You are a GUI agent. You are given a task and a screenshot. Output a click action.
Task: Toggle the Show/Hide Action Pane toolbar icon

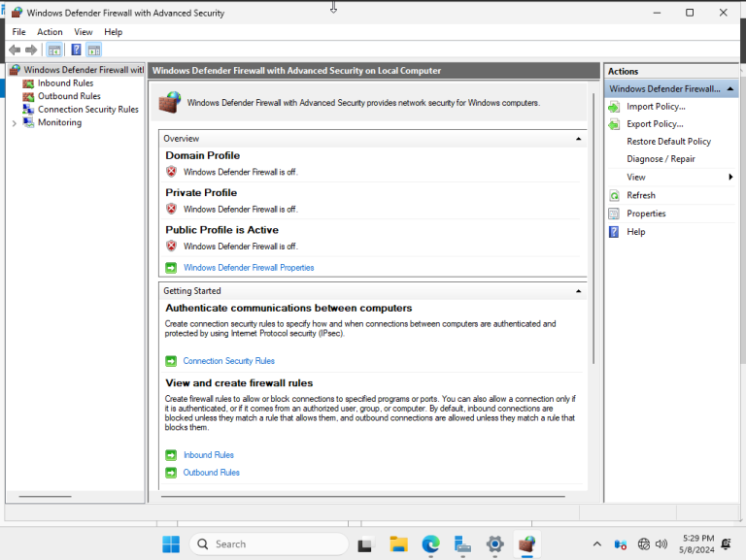coord(93,49)
